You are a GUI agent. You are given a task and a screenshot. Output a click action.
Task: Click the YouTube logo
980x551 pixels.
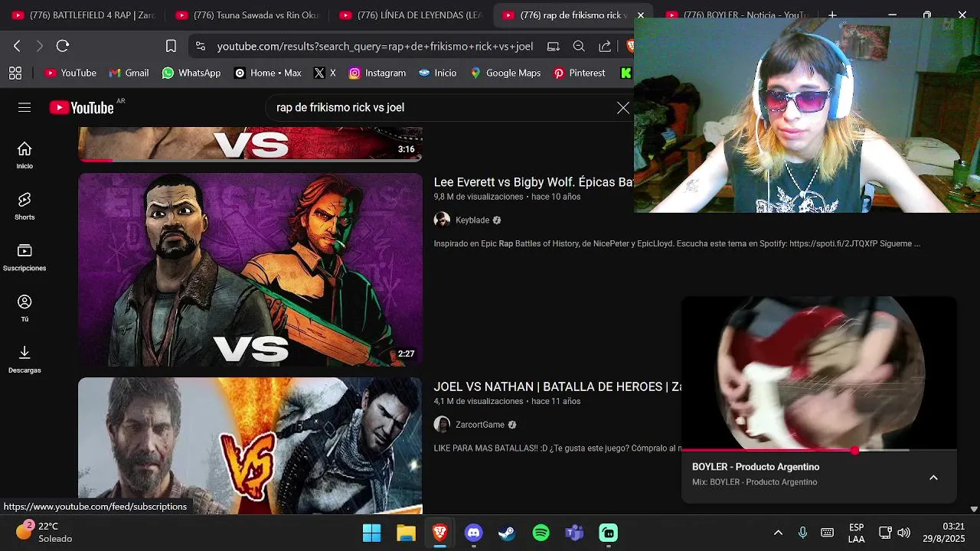82,107
